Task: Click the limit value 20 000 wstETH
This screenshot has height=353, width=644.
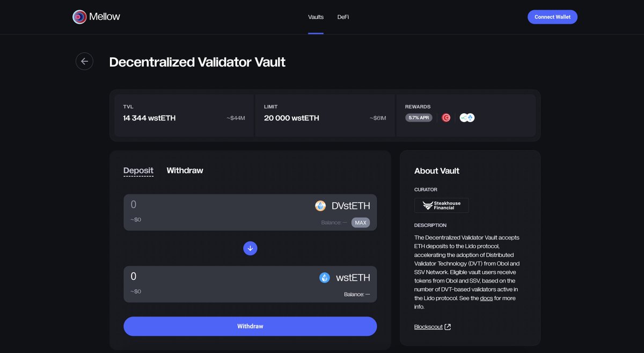Action: point(291,118)
